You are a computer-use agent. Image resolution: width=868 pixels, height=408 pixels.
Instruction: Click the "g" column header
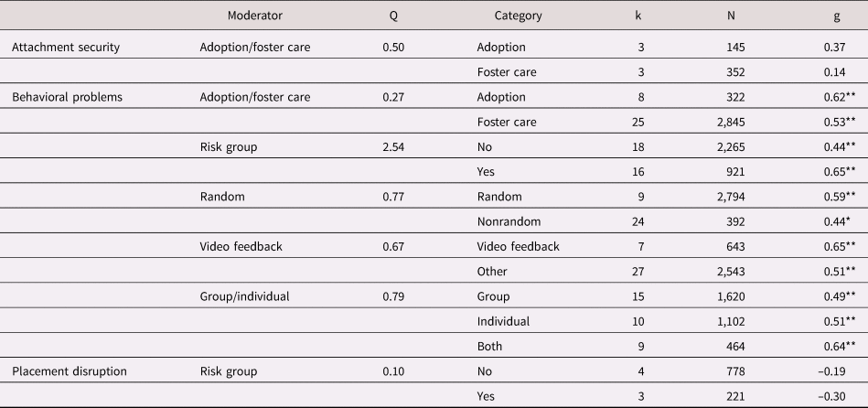[840, 16]
